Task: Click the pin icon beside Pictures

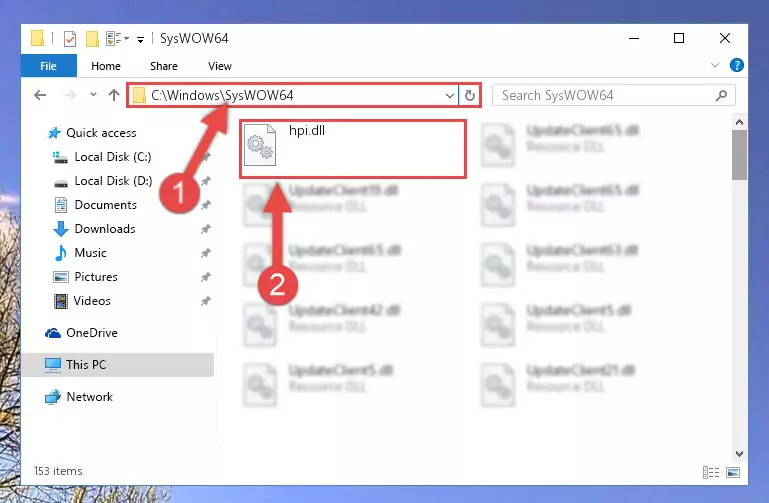Action: coord(205,277)
